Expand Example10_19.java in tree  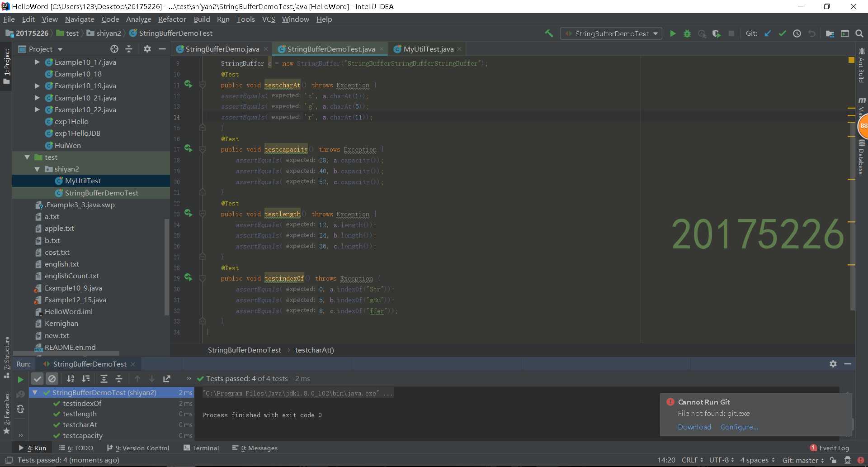pyautogui.click(x=37, y=86)
